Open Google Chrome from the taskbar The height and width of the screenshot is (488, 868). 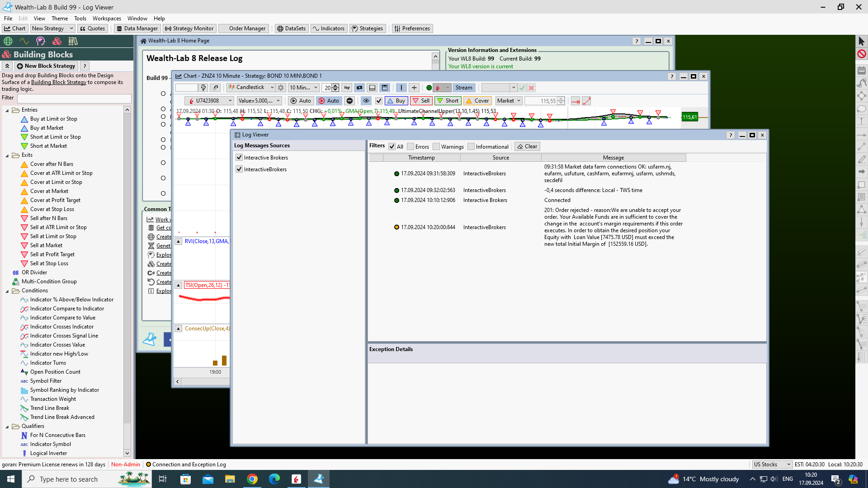252,479
